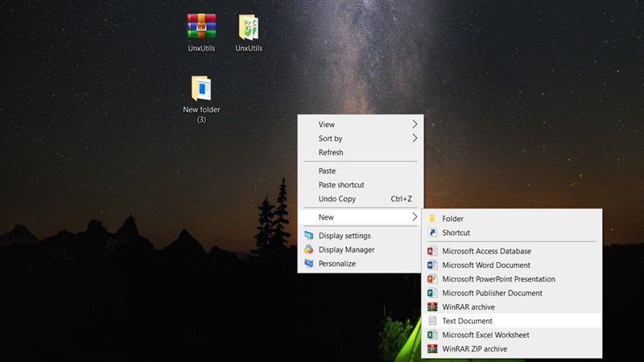Click the WinRAR ZIP archive icon
This screenshot has width=644, height=362.
[x=432, y=349]
